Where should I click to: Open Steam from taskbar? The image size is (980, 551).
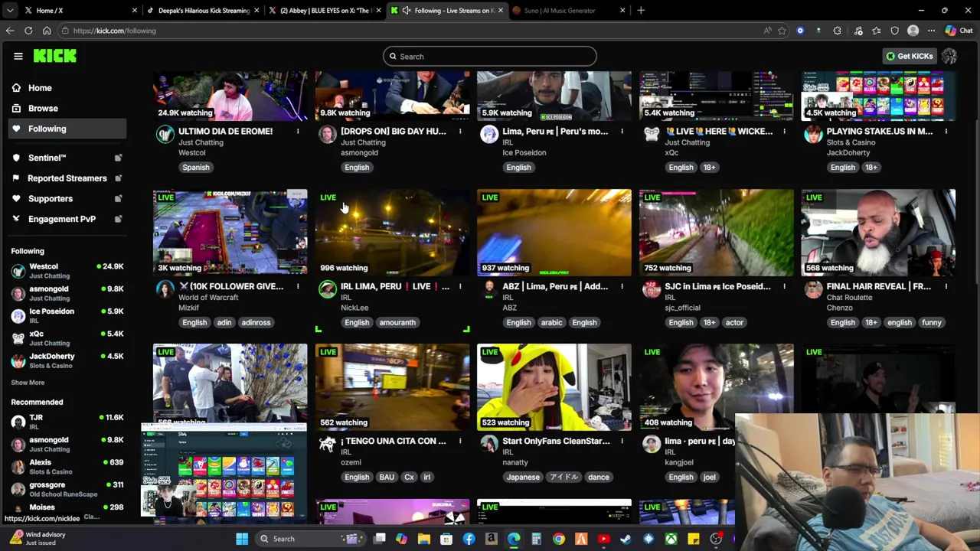626,539
